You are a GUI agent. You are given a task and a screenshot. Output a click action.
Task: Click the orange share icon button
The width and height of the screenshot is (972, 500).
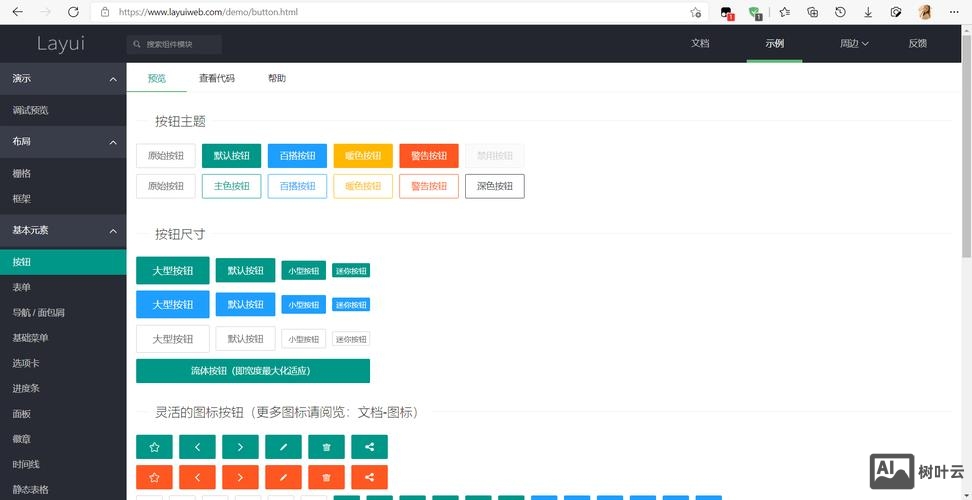pyautogui.click(x=369, y=477)
